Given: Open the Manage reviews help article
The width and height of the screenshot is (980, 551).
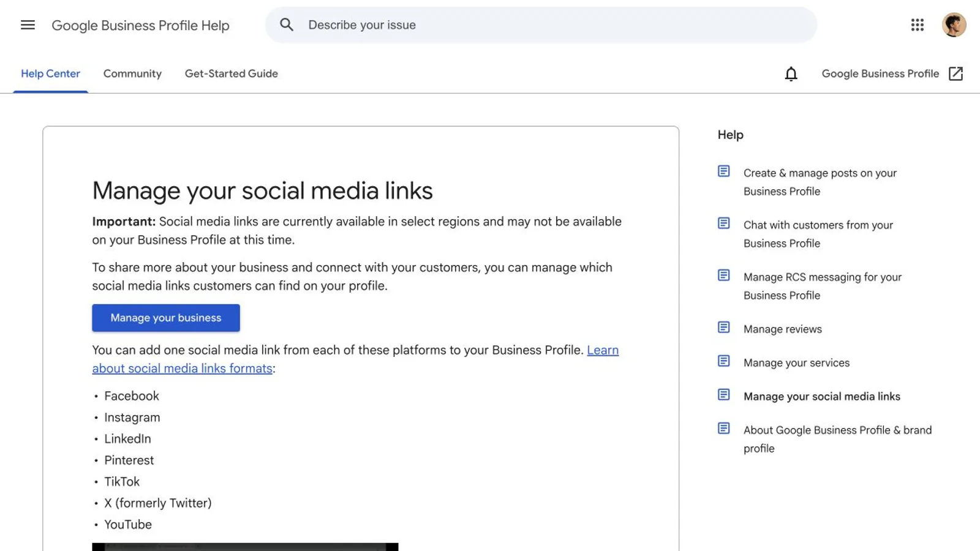Looking at the screenshot, I should 783,329.
